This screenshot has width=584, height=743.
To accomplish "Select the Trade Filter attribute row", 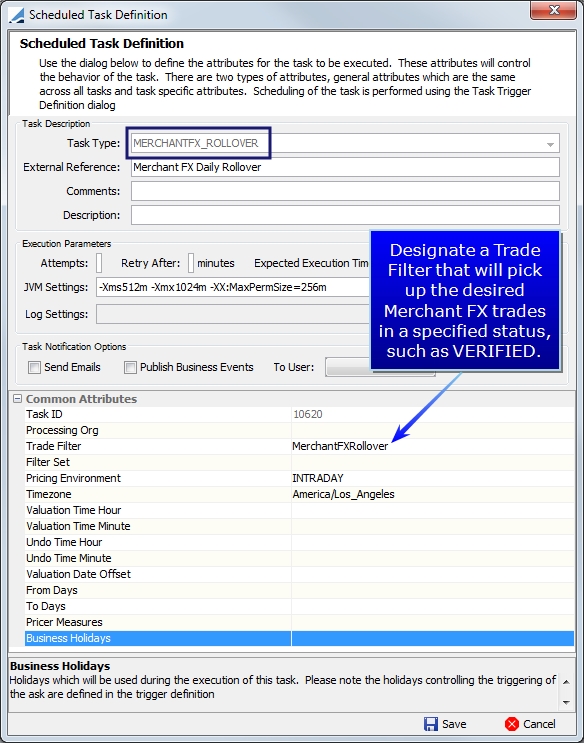I will (300, 446).
